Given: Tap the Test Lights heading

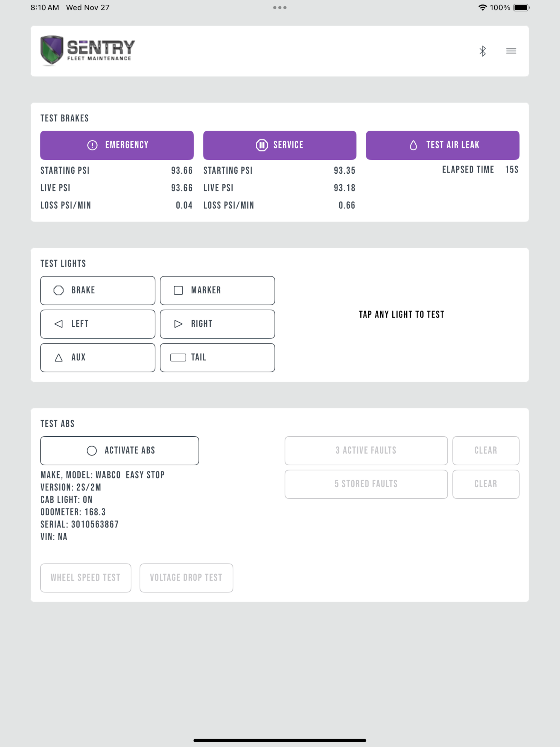Looking at the screenshot, I should pyautogui.click(x=63, y=263).
